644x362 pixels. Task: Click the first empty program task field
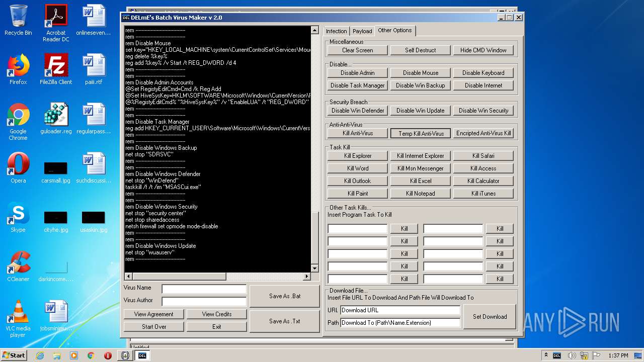[x=357, y=229]
